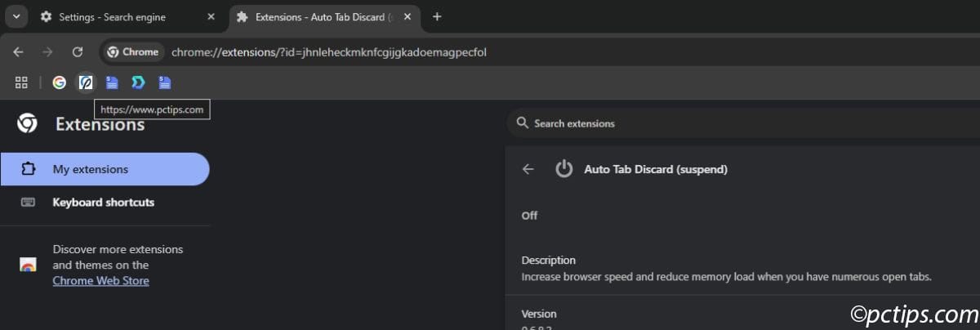Click the Description label
Image resolution: width=980 pixels, height=330 pixels.
coord(549,260)
